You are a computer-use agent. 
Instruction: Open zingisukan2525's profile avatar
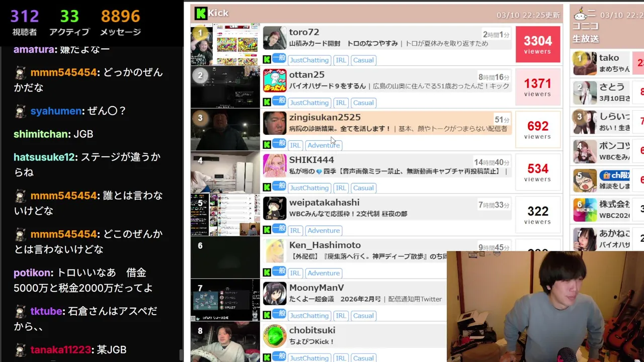point(275,123)
